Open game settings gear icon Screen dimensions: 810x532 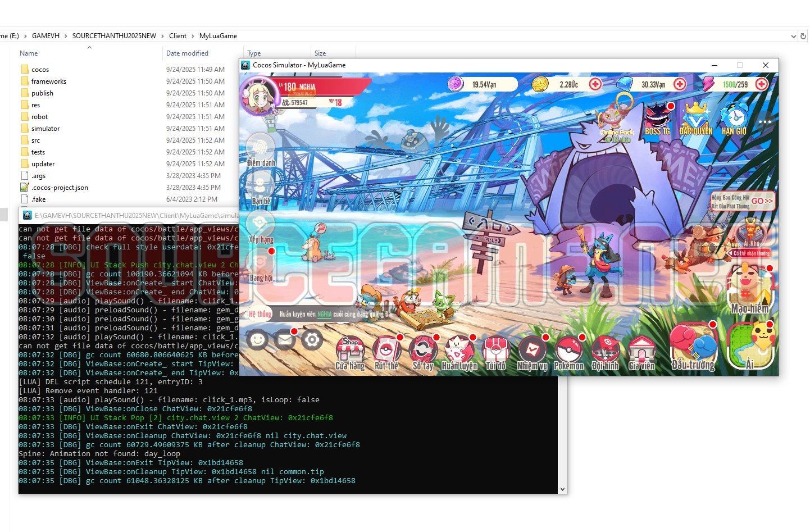pyautogui.click(x=312, y=340)
